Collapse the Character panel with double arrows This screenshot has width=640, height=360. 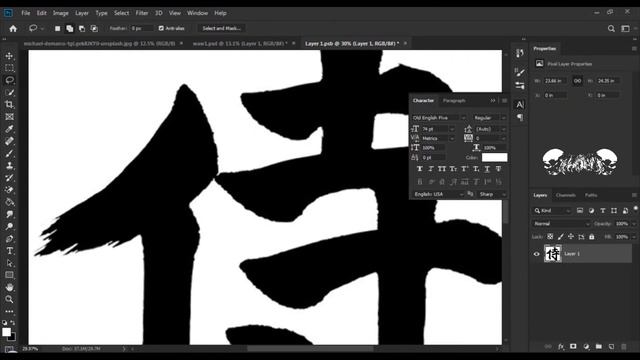[493, 100]
